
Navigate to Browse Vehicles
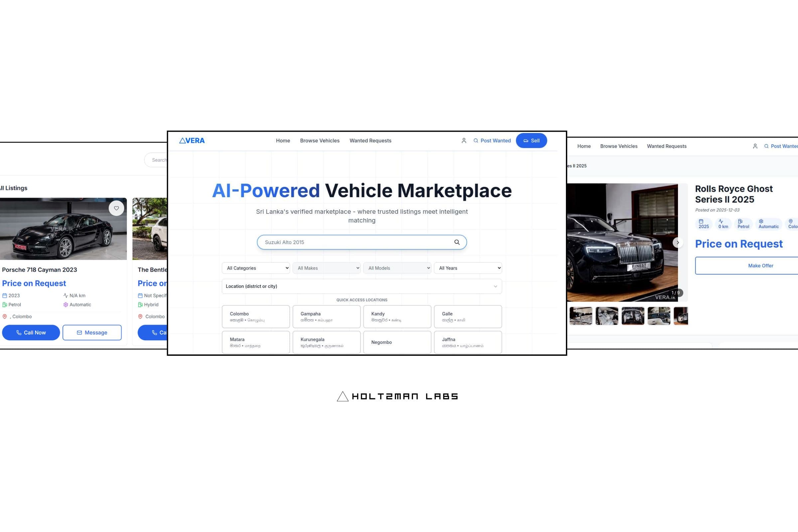pos(320,140)
